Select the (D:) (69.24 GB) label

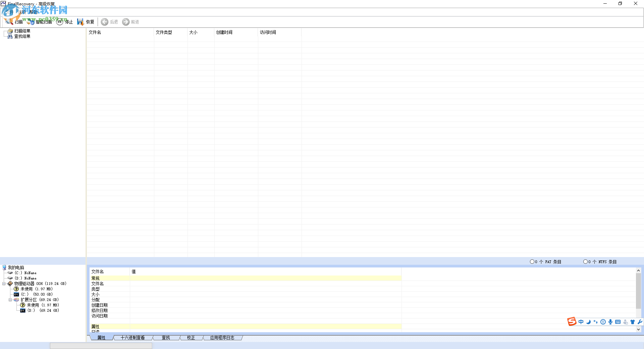(x=43, y=310)
